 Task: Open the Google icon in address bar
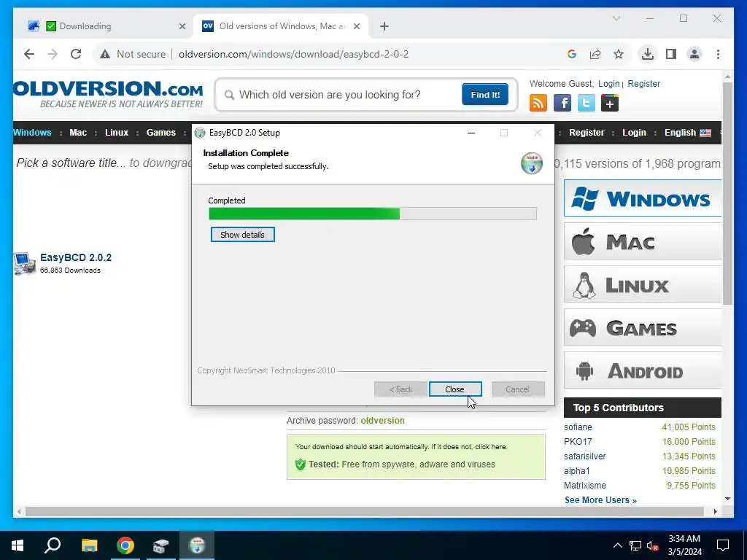pos(572,54)
